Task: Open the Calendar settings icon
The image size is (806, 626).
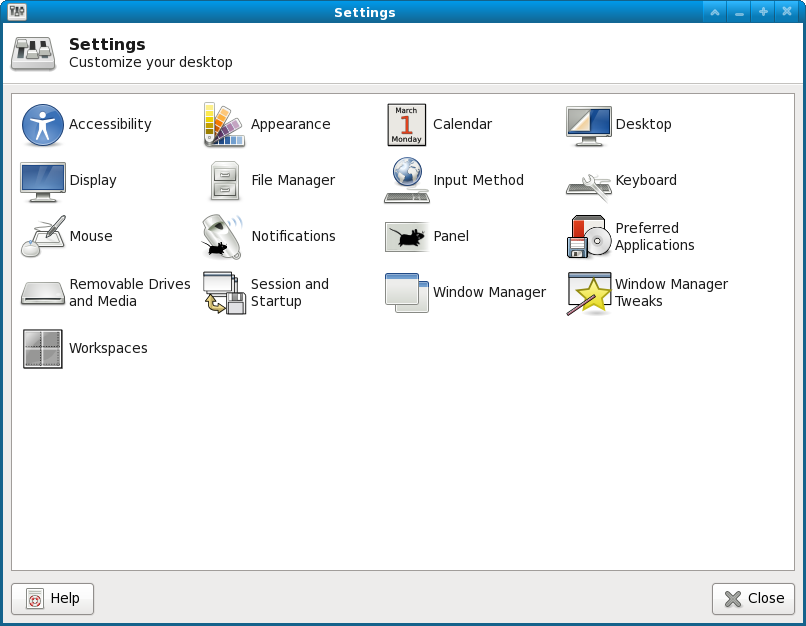Action: click(x=407, y=125)
